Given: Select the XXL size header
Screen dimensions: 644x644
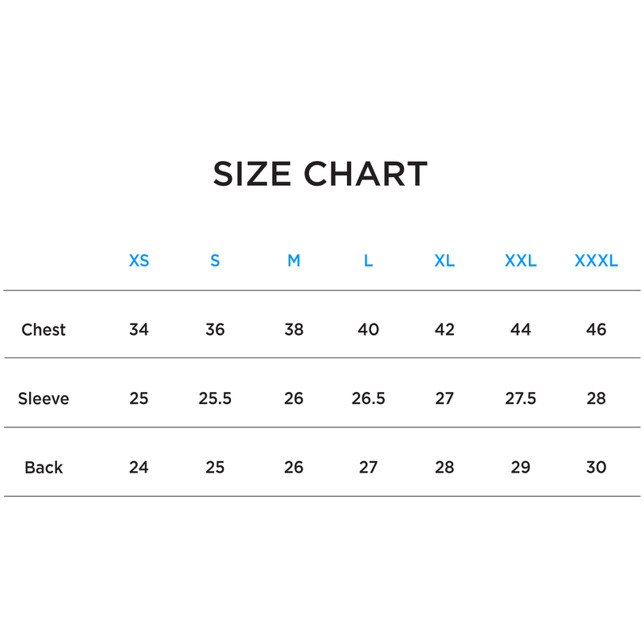Looking at the screenshot, I should [x=521, y=261].
